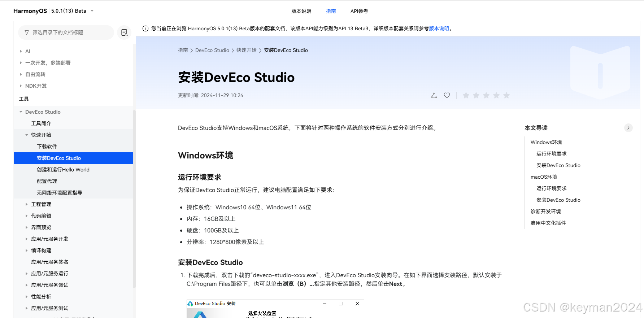Viewport: 644px width, 318px height.
Task: Click the 工具 section heading in the sidebar
Action: (x=24, y=99)
